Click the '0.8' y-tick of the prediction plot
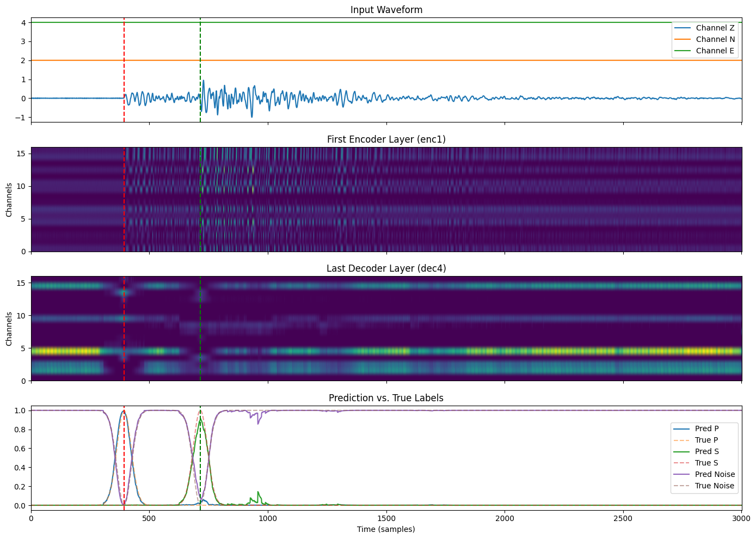Image resolution: width=756 pixels, height=539 pixels. point(20,430)
